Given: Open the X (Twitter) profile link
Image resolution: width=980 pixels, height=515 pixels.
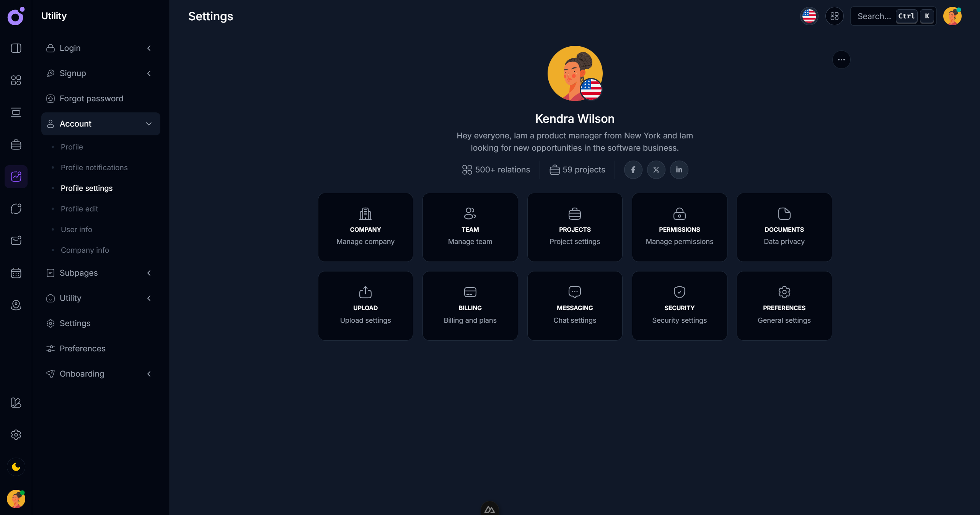Looking at the screenshot, I should click(x=656, y=170).
